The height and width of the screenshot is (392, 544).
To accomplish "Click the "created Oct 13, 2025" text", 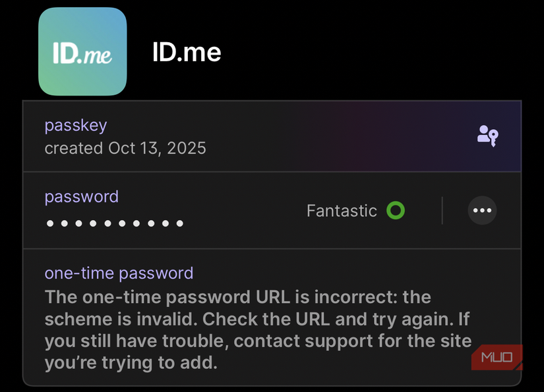I will click(x=125, y=148).
